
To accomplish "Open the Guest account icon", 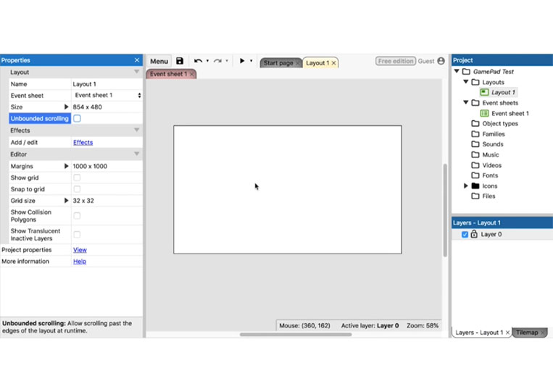I will tap(441, 61).
